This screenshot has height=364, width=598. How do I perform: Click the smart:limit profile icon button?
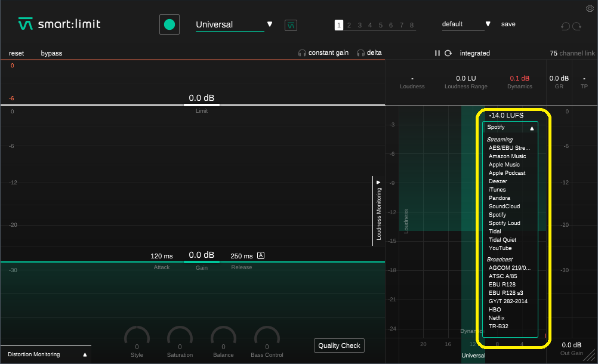pyautogui.click(x=291, y=26)
